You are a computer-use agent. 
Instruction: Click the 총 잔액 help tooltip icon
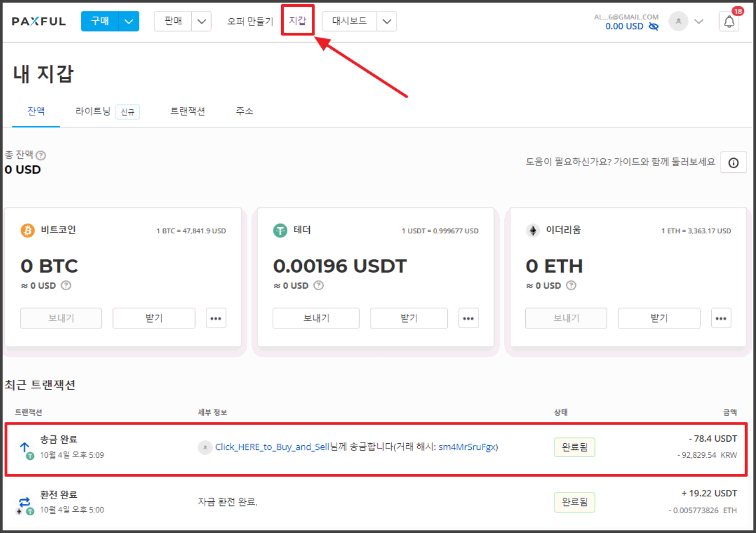tap(41, 155)
